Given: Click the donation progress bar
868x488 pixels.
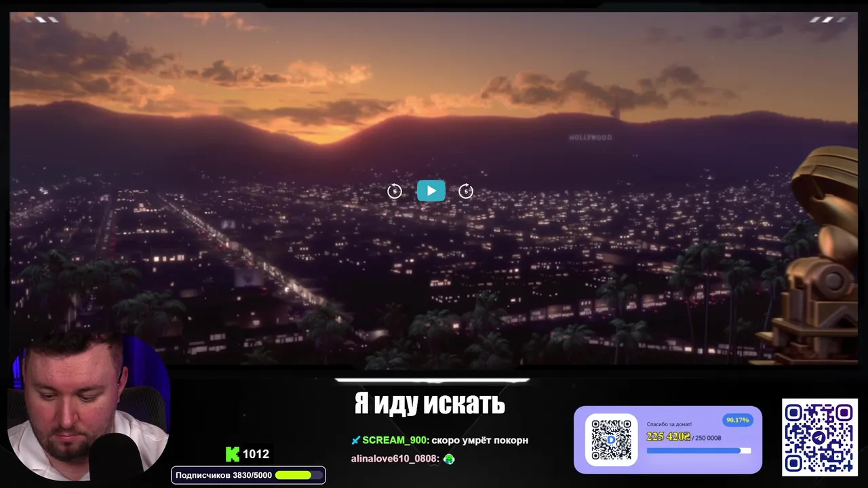Looking at the screenshot, I should tap(698, 451).
